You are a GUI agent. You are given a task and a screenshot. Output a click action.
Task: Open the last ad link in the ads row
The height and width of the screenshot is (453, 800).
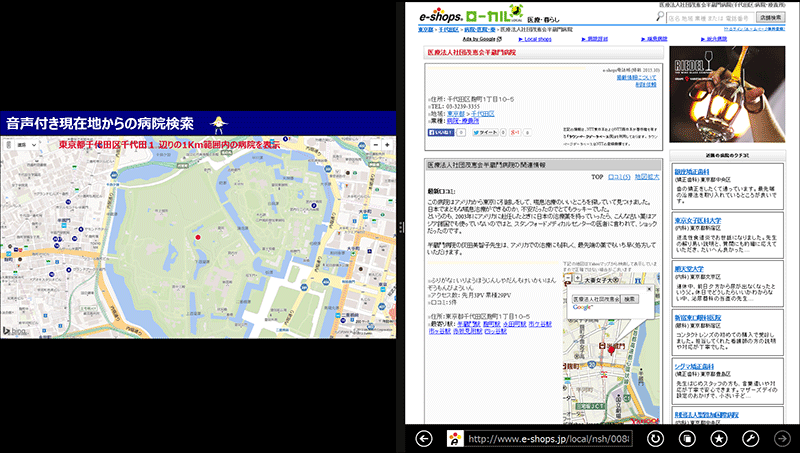pyautogui.click(x=714, y=39)
